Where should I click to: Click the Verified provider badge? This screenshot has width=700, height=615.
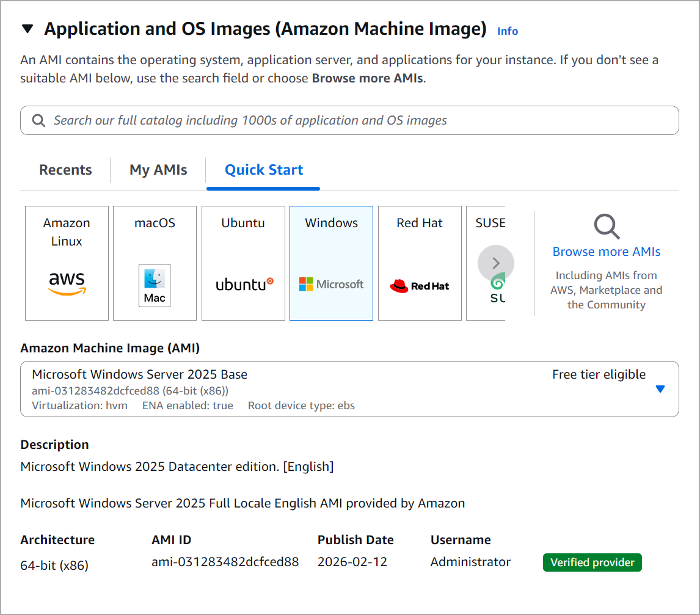point(592,562)
